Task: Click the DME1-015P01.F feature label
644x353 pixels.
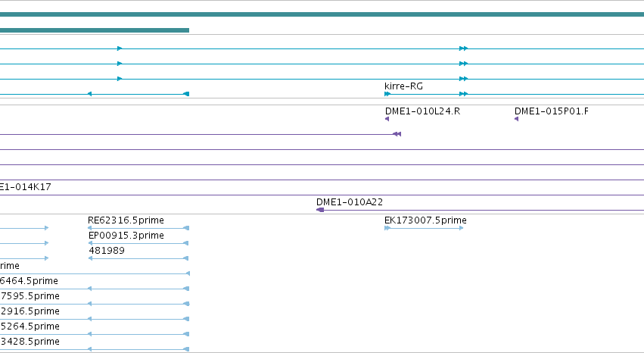Action: [x=551, y=111]
